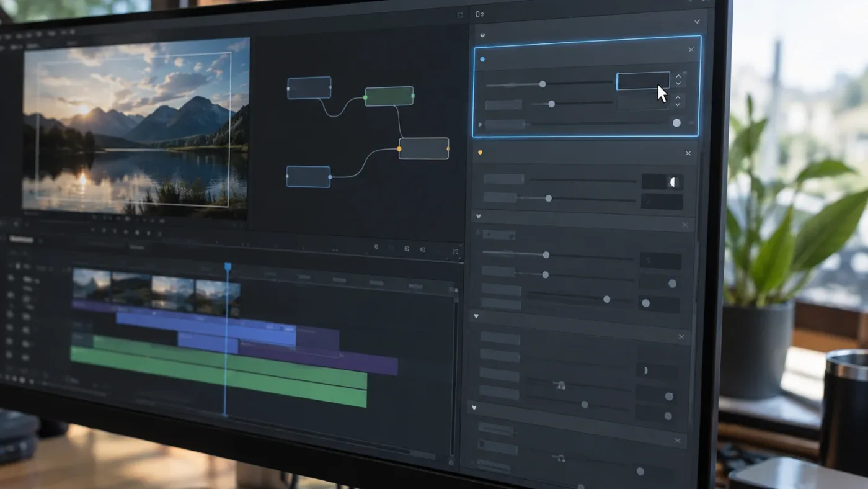Close the blue-highlighted effect panel with its X
The image size is (868, 489).
pyautogui.click(x=691, y=50)
